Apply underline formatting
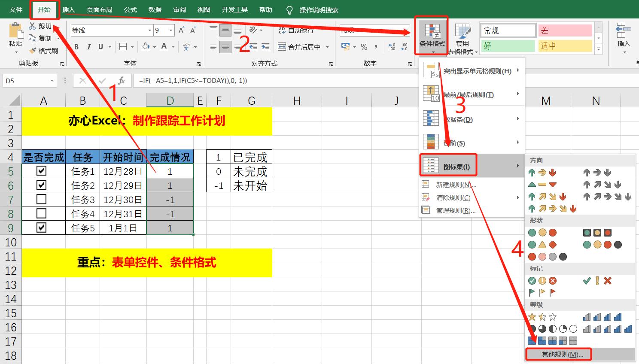639x364 pixels. tap(99, 46)
